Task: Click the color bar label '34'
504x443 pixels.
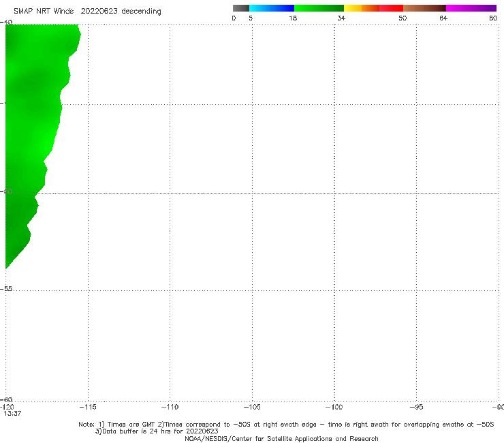Action: coord(341,18)
